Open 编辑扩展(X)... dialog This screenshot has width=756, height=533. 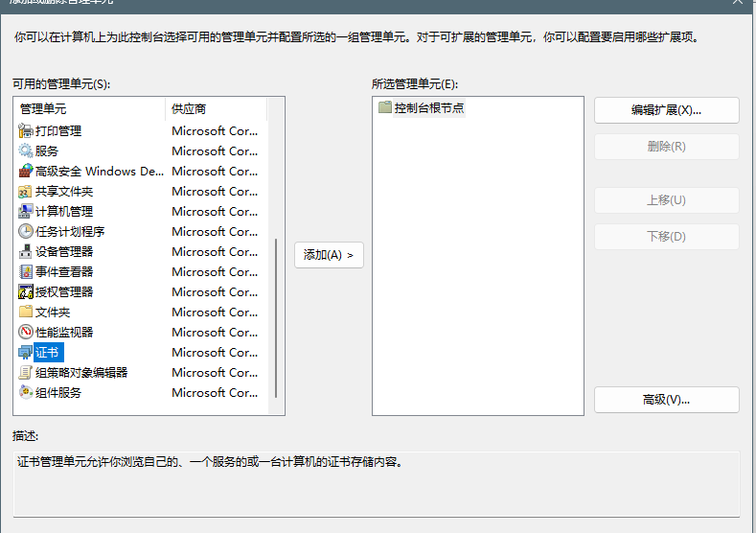tap(666, 110)
